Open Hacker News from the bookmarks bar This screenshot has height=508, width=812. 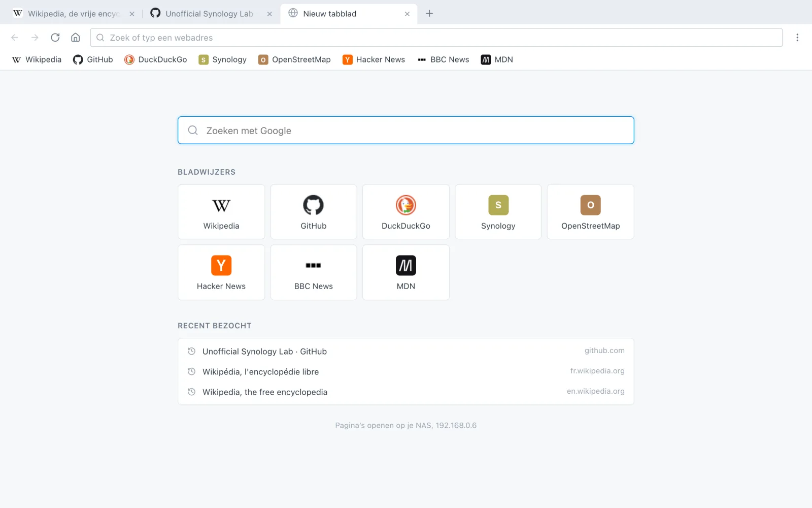pos(374,60)
